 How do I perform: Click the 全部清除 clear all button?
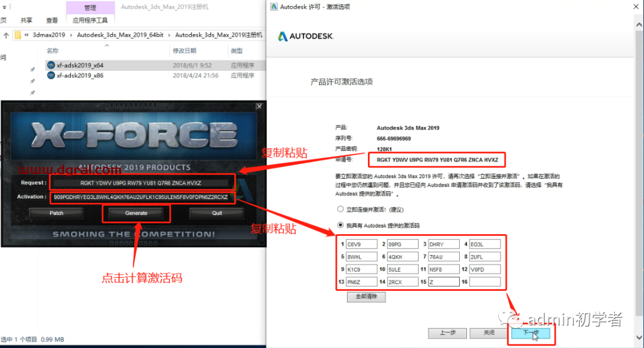click(366, 297)
